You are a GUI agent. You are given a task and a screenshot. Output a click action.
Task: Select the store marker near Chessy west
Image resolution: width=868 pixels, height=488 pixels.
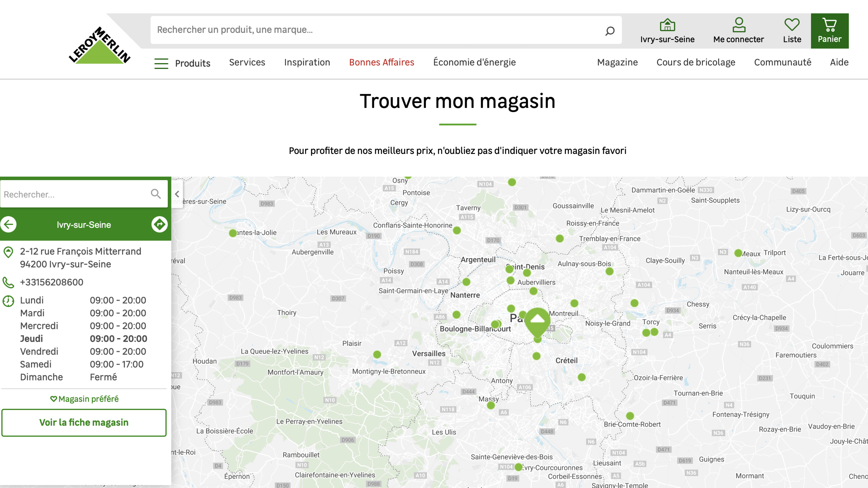[635, 303]
